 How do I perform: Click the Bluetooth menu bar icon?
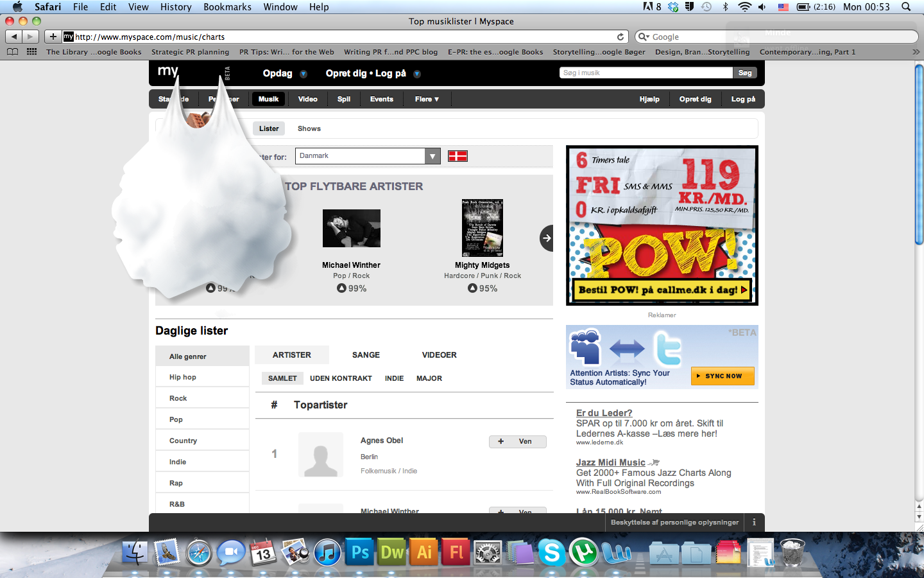726,6
